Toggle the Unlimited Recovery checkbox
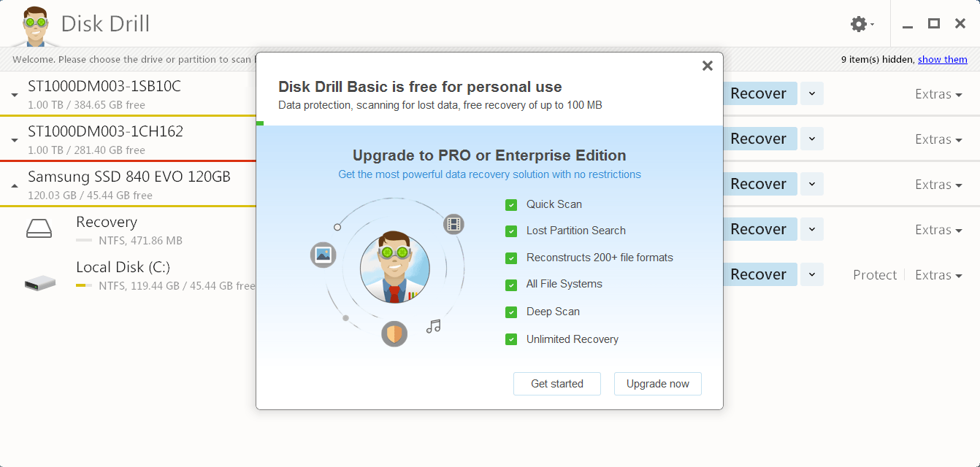 [511, 340]
